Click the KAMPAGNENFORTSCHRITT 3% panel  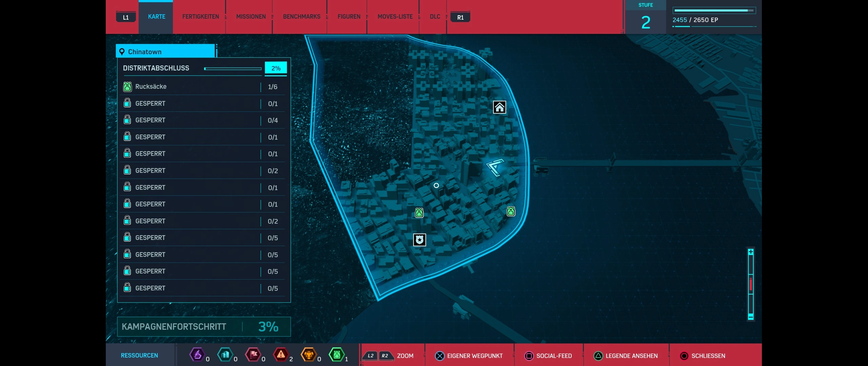click(x=204, y=327)
